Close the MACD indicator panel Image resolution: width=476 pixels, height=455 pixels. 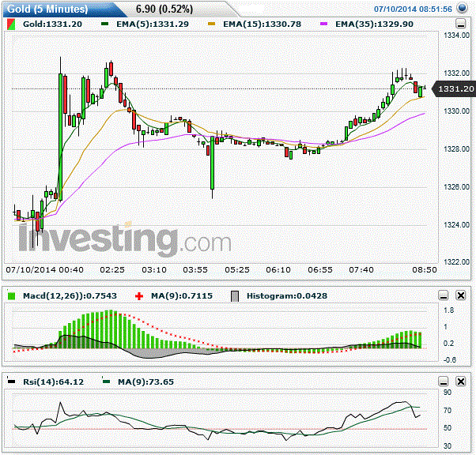tap(461, 295)
